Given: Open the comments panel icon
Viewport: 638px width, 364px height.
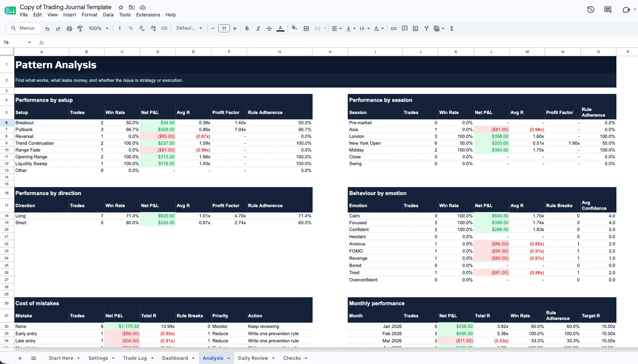Looking at the screenshot, I should click(x=608, y=10).
